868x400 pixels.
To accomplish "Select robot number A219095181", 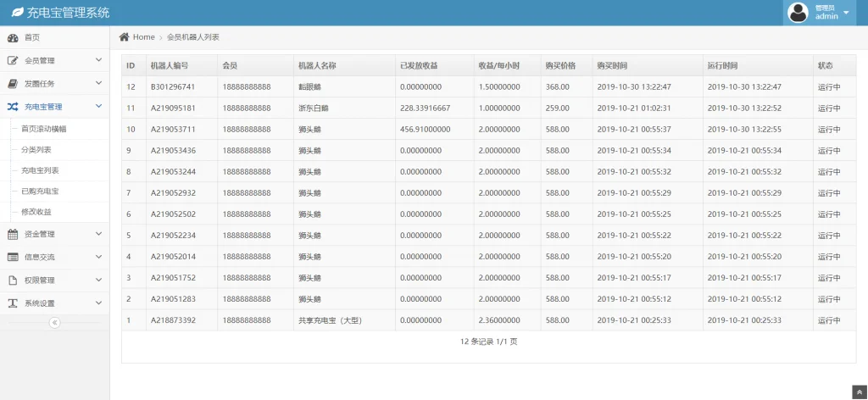I will [x=173, y=108].
